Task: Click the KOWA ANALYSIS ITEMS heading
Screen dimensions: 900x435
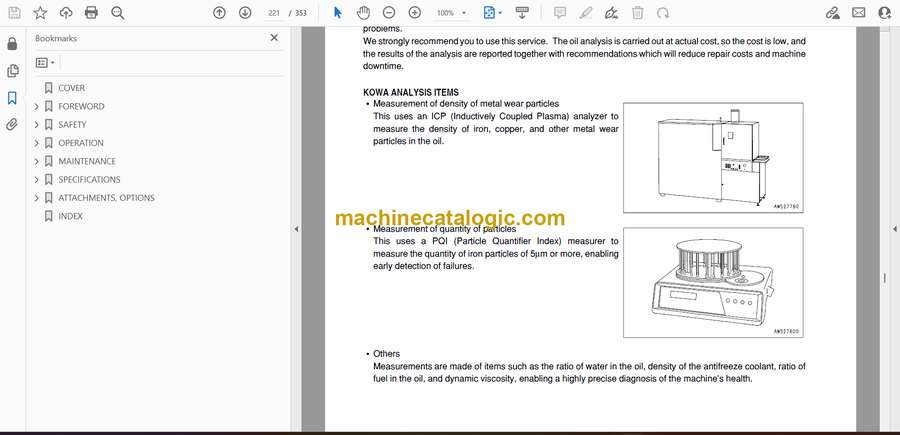Action: (x=411, y=92)
